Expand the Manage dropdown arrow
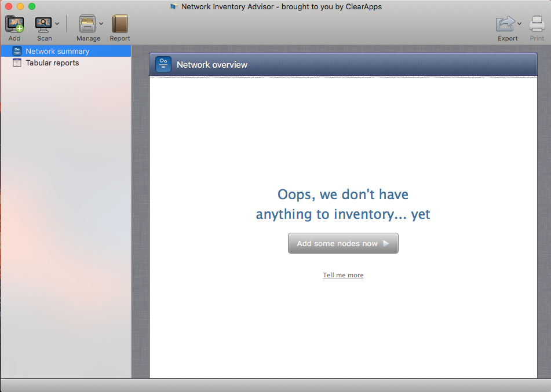 pos(101,24)
